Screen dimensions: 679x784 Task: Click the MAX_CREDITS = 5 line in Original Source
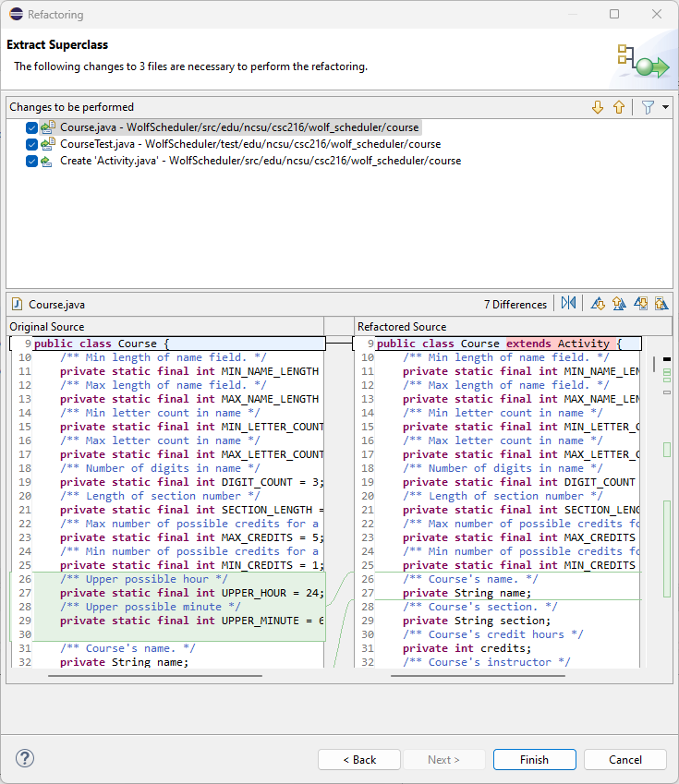(192, 537)
